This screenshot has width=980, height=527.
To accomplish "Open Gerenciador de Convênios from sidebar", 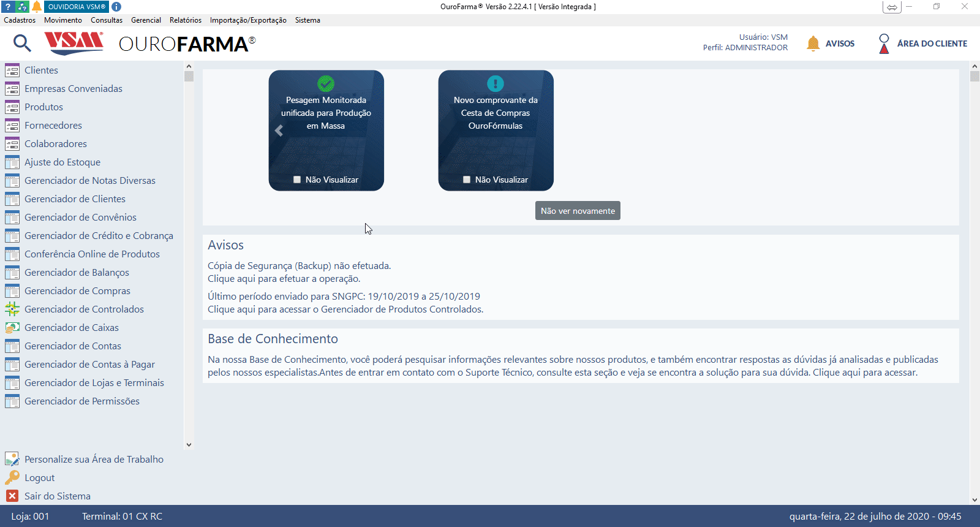I will [80, 218].
